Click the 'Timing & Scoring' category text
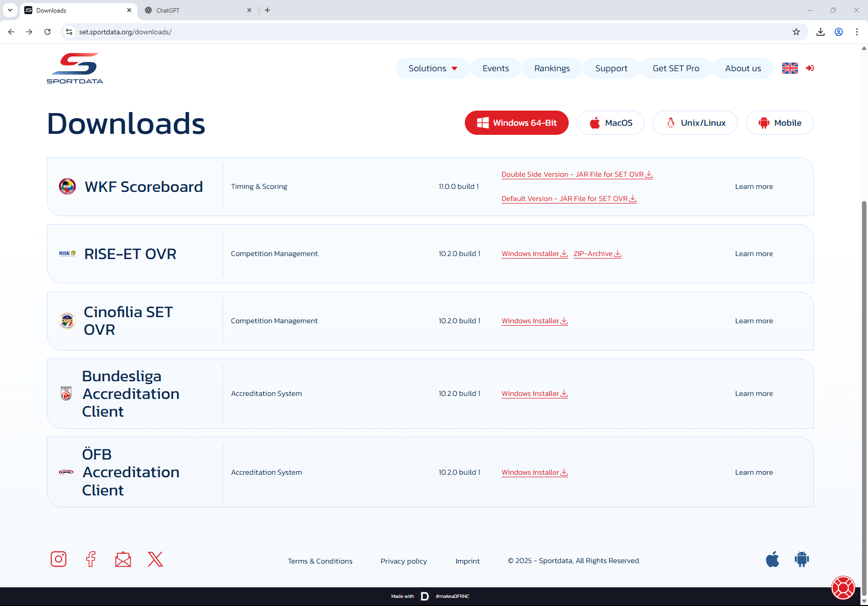The width and height of the screenshot is (868, 606). coord(259,186)
